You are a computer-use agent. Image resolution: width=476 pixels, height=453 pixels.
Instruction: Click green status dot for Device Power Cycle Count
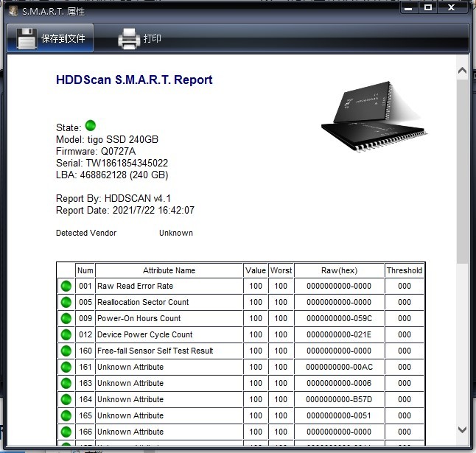point(66,334)
